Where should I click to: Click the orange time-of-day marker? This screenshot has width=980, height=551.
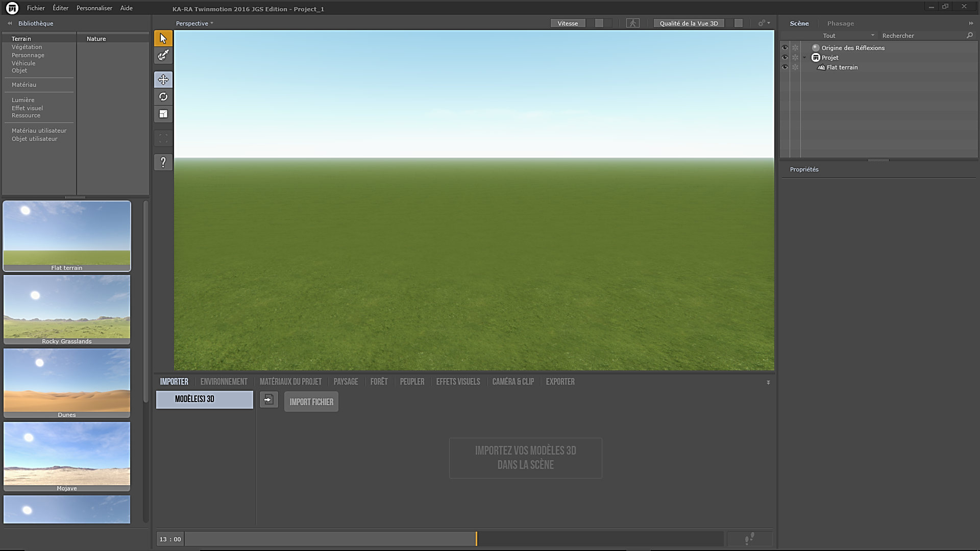[476, 539]
